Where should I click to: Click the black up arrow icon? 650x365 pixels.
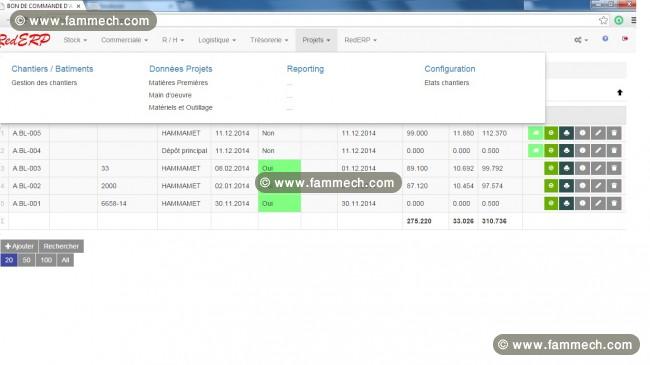pos(620,92)
